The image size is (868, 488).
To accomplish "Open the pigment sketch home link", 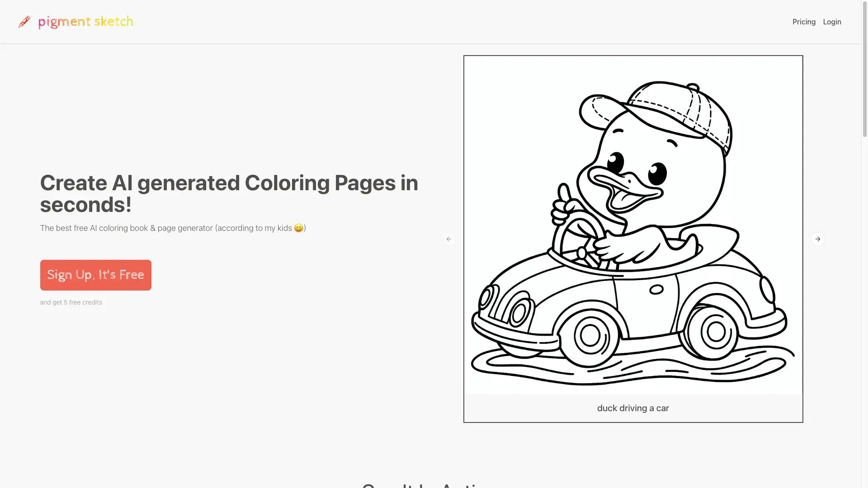I will click(85, 22).
